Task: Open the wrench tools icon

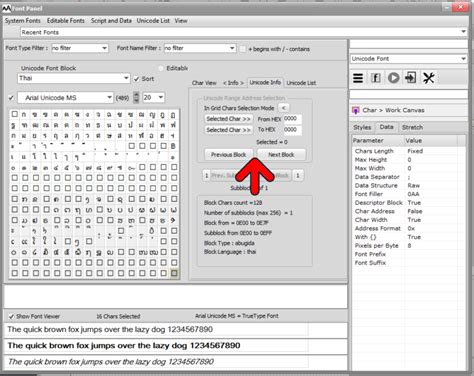Action: 429,78
